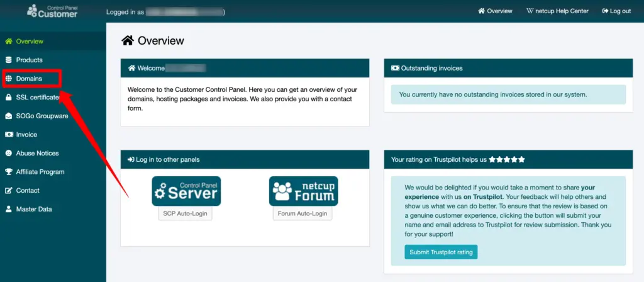Open Products in the sidebar
Image resolution: width=644 pixels, height=282 pixels.
29,60
